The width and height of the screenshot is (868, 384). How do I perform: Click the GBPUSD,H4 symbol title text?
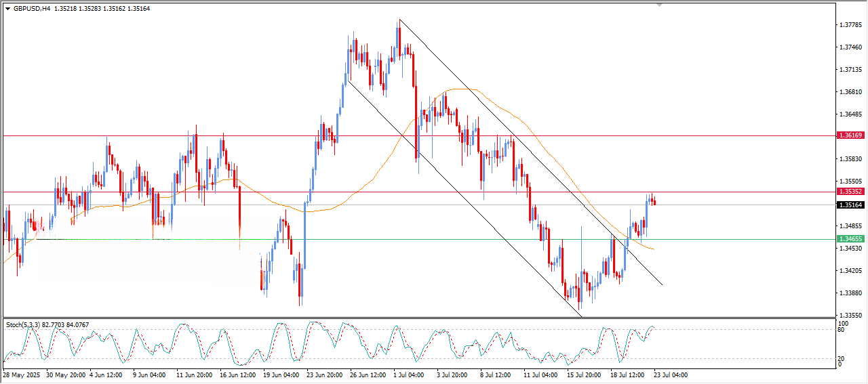[32, 9]
